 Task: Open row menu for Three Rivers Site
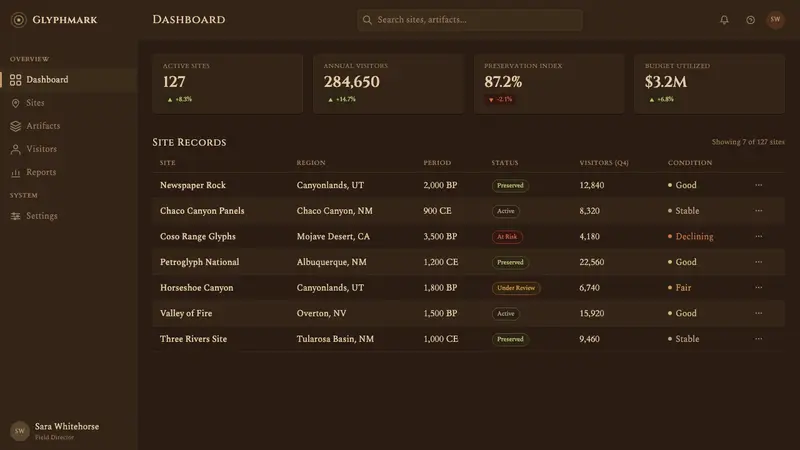point(759,339)
